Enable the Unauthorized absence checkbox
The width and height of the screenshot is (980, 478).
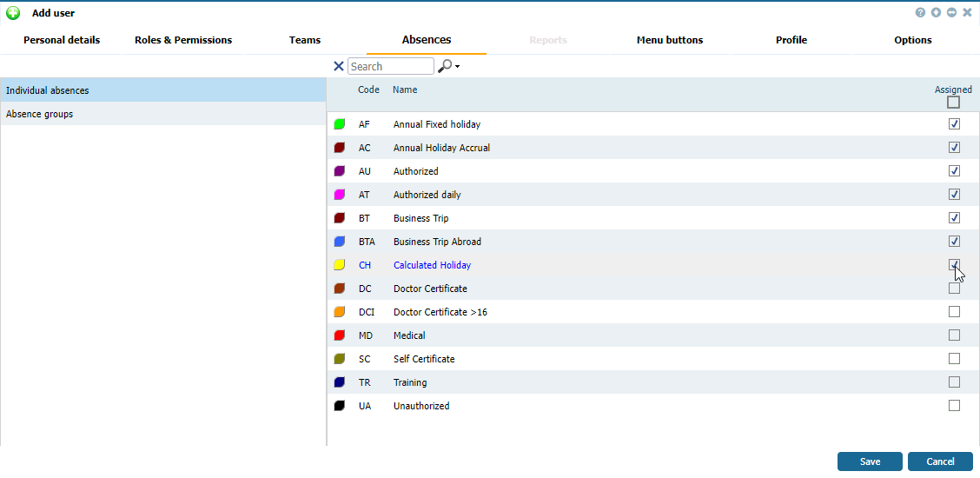(954, 406)
